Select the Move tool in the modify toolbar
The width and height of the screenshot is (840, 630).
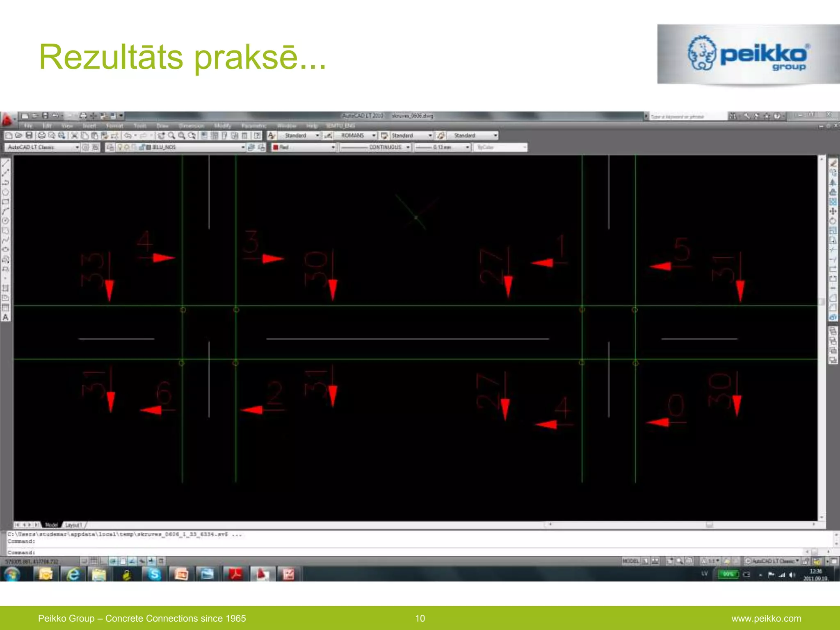833,211
